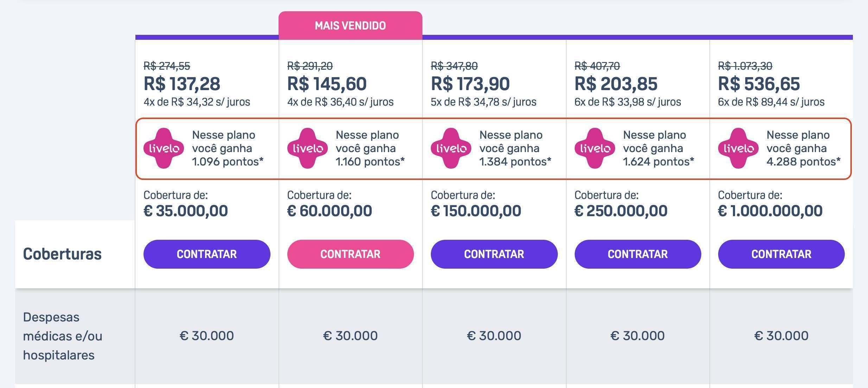
Task: Click Livelo logo in R$ 203,85 plan
Action: pyautogui.click(x=595, y=148)
